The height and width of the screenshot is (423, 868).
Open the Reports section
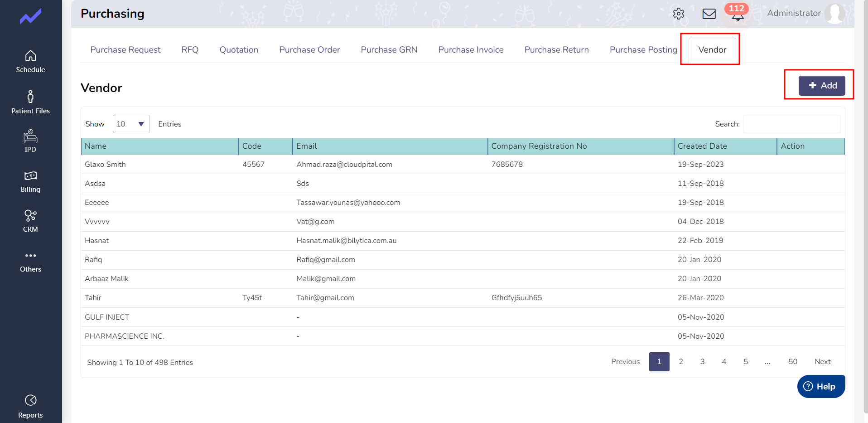point(30,407)
